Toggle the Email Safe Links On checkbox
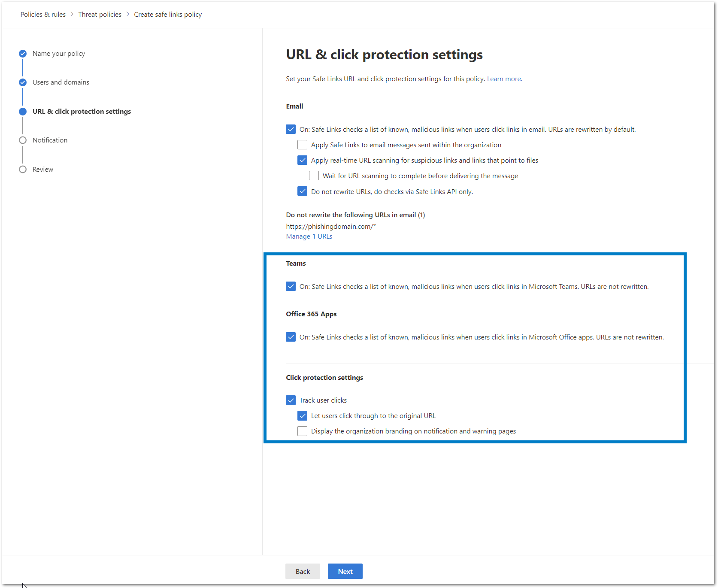This screenshot has width=718, height=588. tap(291, 129)
